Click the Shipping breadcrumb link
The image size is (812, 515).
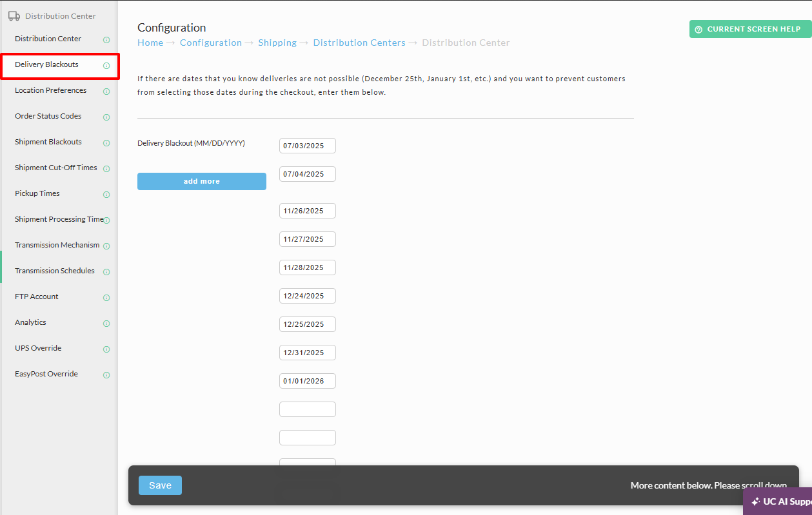pos(277,43)
